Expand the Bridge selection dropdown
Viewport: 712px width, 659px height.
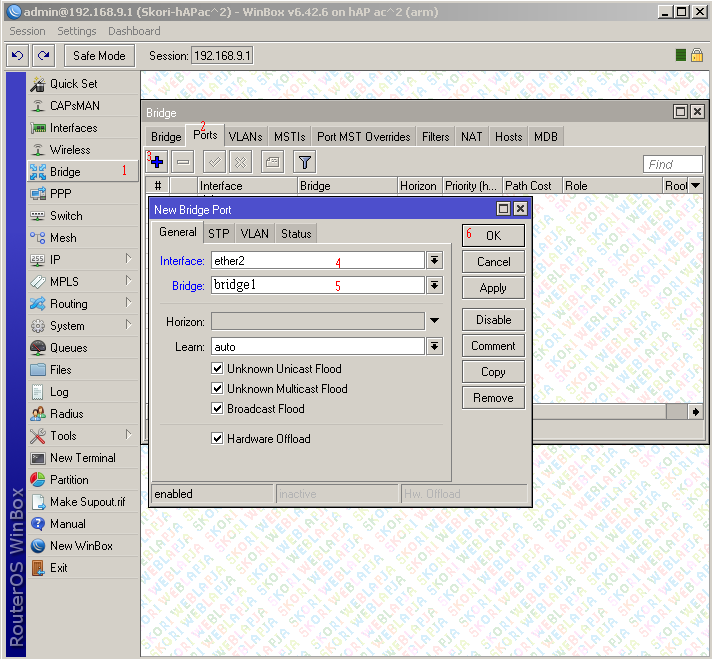[434, 285]
